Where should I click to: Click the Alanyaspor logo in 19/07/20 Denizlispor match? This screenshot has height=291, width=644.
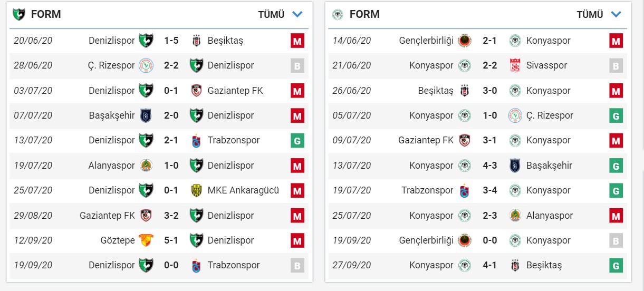pyautogui.click(x=146, y=166)
